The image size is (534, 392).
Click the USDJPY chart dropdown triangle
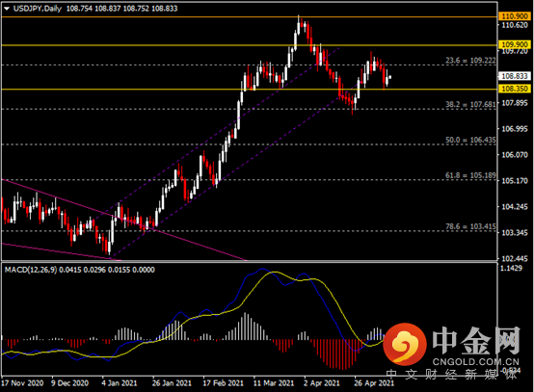pos(7,9)
